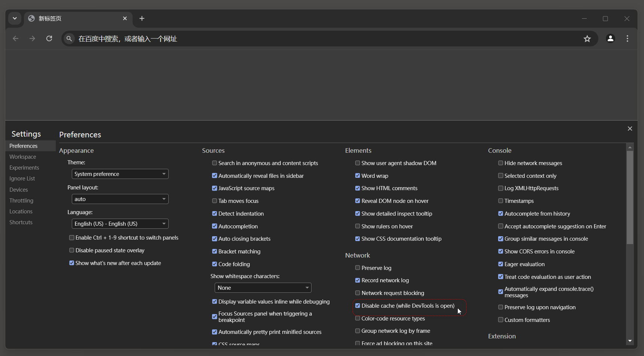Toggle Bracket matching checkbox
This screenshot has height=356, width=644.
215,252
